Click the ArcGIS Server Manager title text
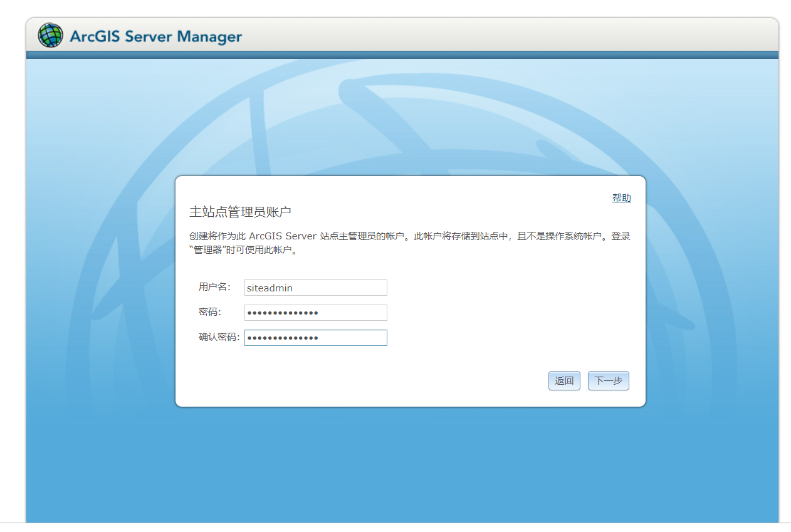 point(155,36)
